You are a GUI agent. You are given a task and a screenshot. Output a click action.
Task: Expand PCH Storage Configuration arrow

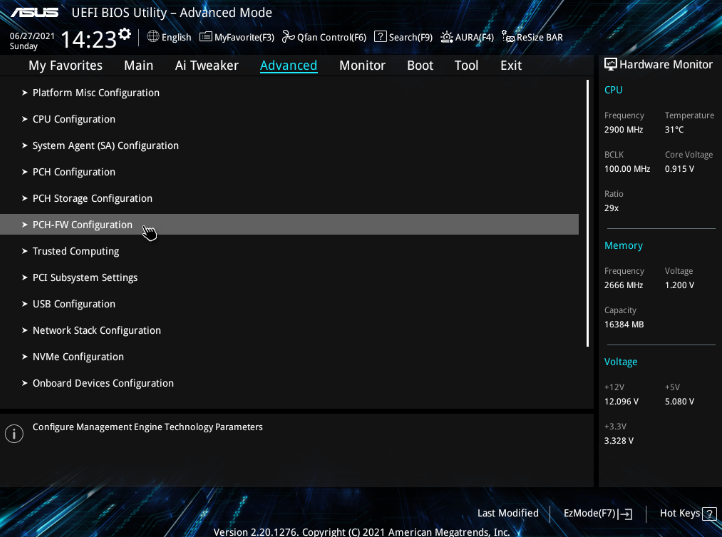(x=24, y=198)
